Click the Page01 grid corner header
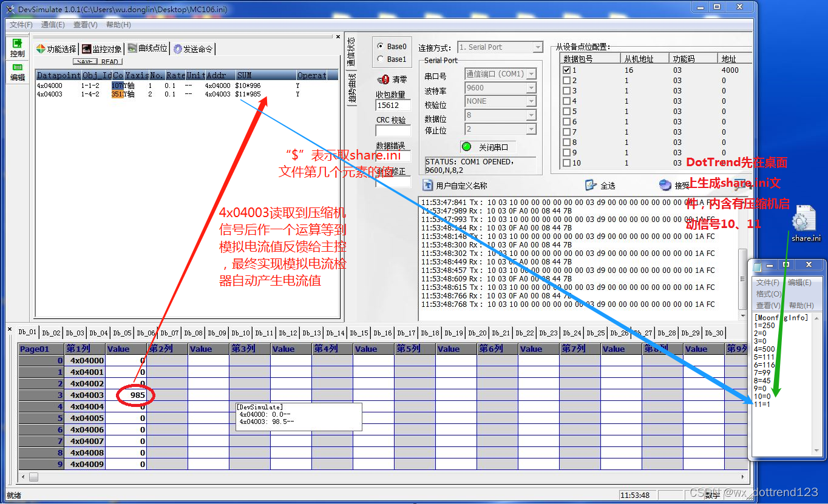 pyautogui.click(x=41, y=349)
